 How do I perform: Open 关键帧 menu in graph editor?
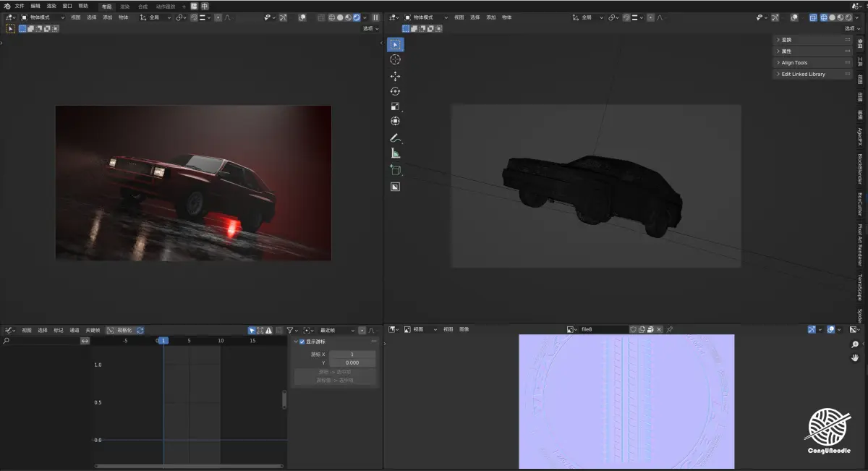point(93,330)
